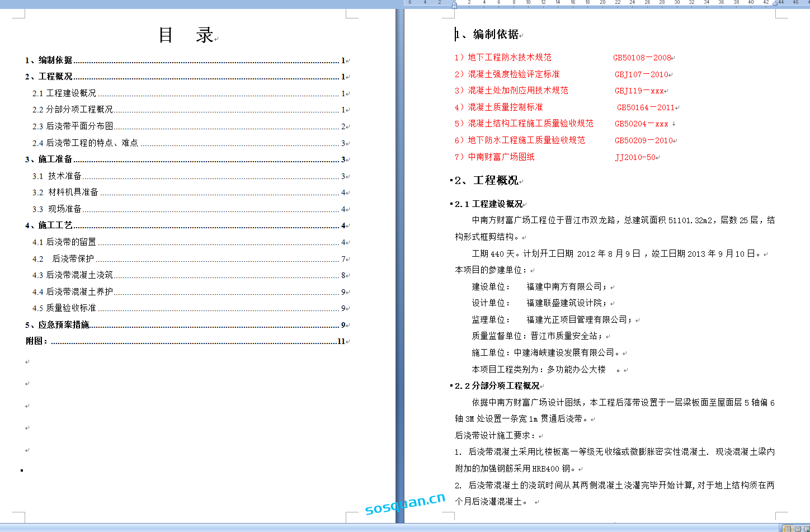Click the right indent marker on ruler

tap(775, 4)
